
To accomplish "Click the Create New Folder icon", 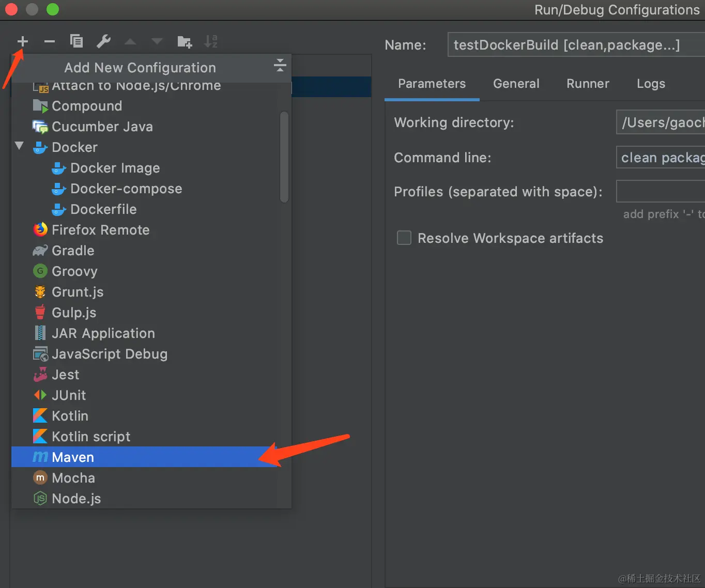I will [x=185, y=41].
